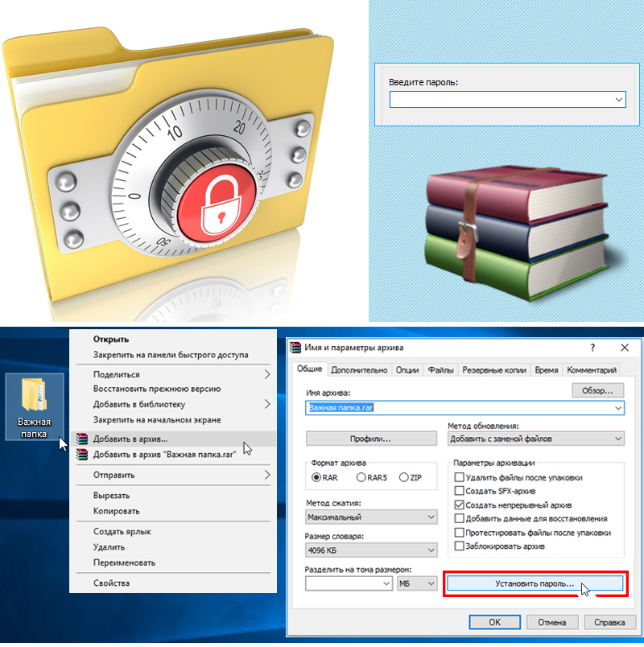Select the ZIP format radio button
The image size is (644, 647).
(404, 477)
